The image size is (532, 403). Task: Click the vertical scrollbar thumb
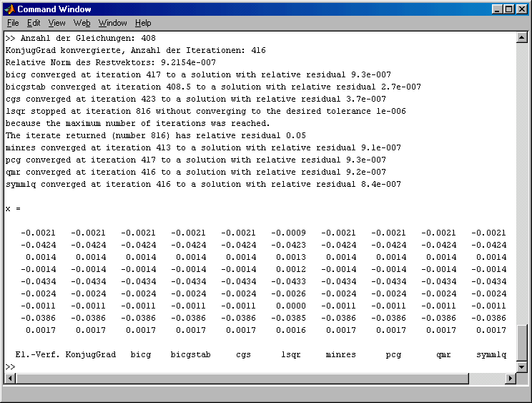[x=521, y=341]
